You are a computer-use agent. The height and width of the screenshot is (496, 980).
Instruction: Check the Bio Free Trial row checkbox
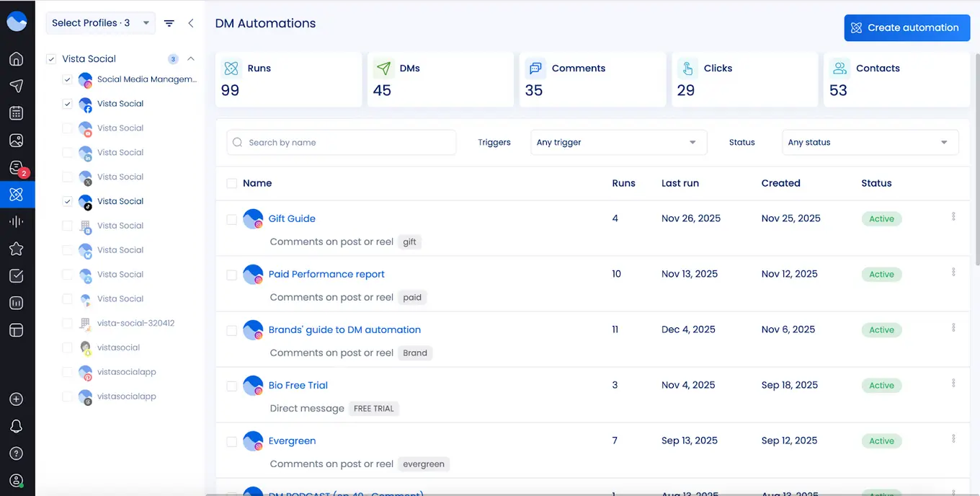(231, 386)
